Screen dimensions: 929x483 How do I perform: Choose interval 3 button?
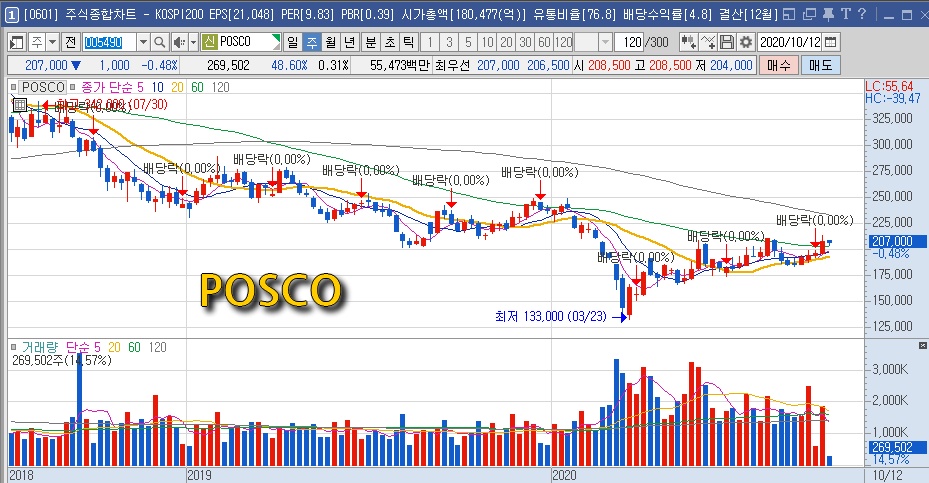point(449,42)
